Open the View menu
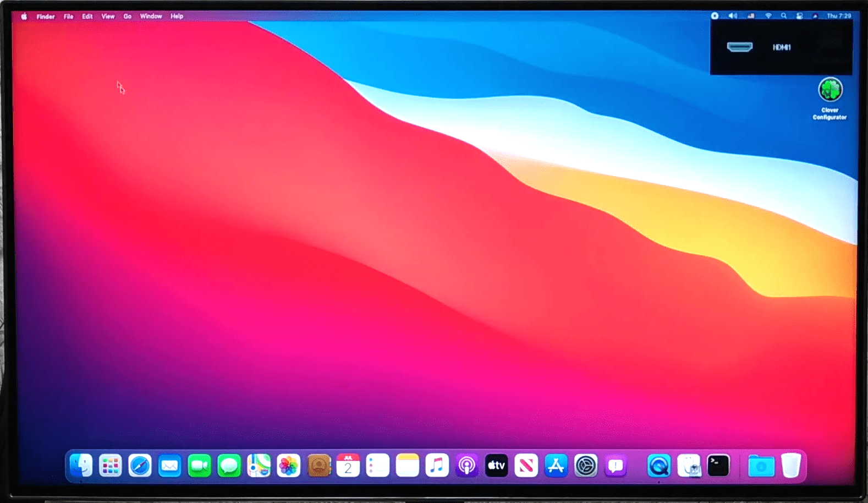The width and height of the screenshot is (868, 503). click(x=108, y=17)
